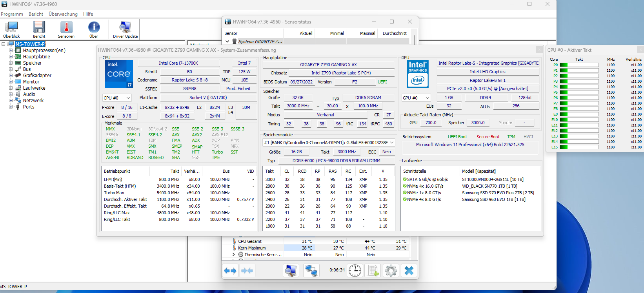The image size is (644, 293).
Task: Expand the Speicher tree node
Action: 11,63
